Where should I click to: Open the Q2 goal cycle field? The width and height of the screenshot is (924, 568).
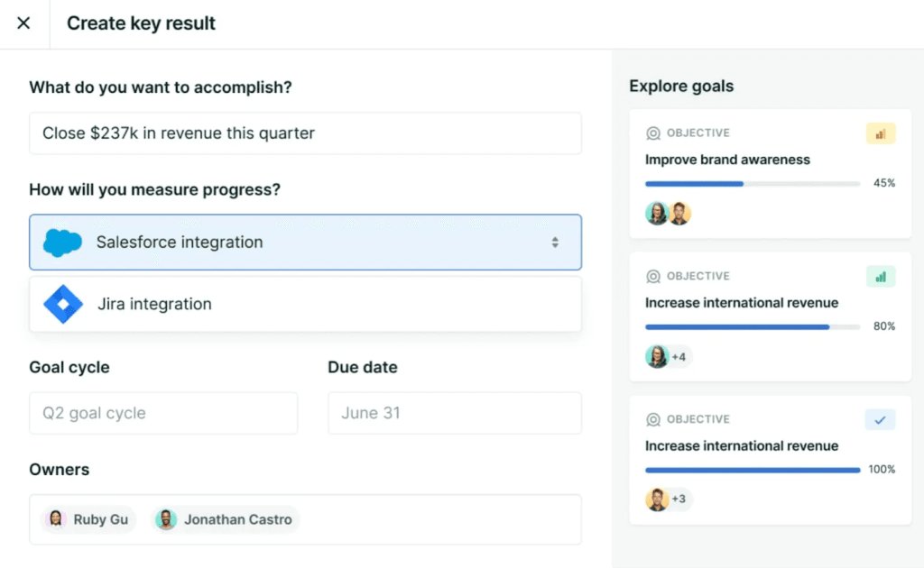coord(163,413)
